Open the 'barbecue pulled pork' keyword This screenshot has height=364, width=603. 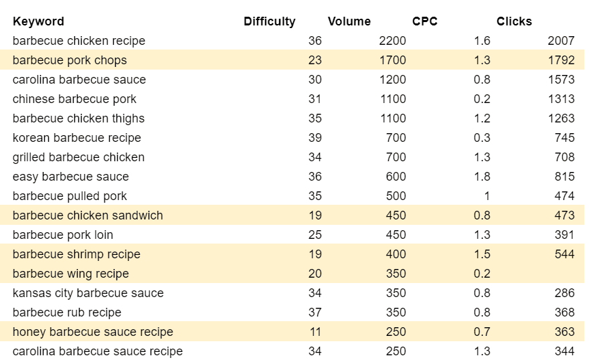[70, 196]
